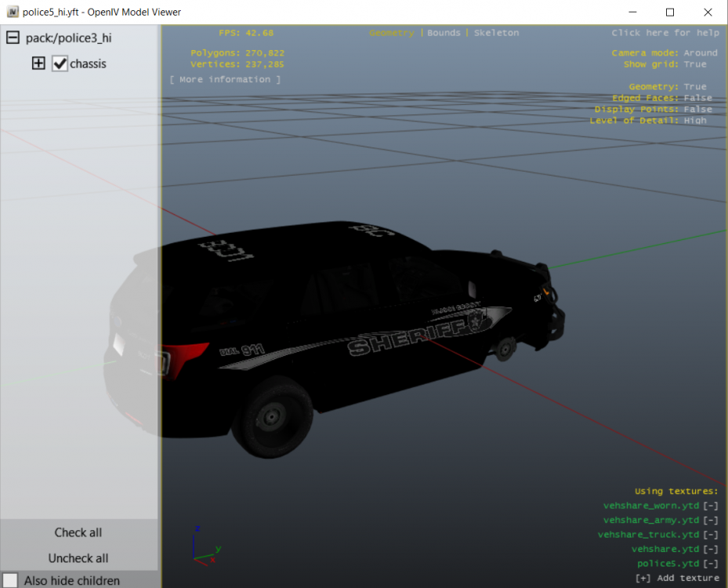Select the pack:/police3_hi root label
Screen dimensions: 728x588
(69, 38)
